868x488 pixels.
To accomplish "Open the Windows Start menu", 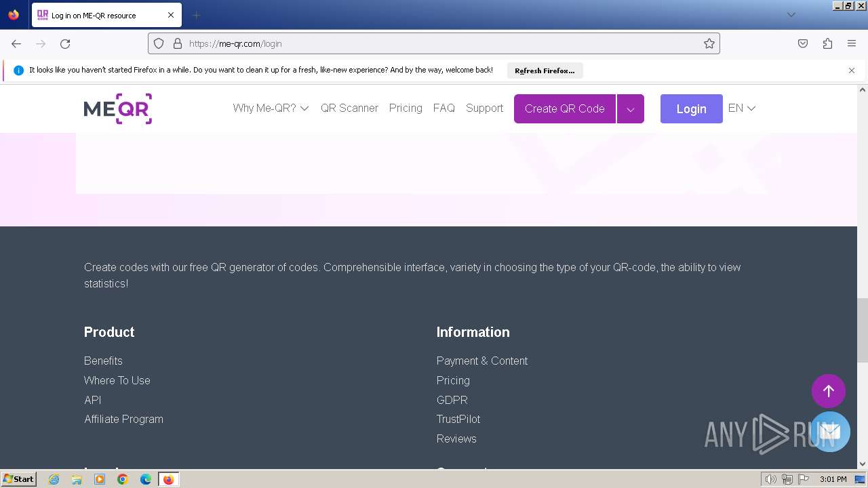I will tap(18, 479).
